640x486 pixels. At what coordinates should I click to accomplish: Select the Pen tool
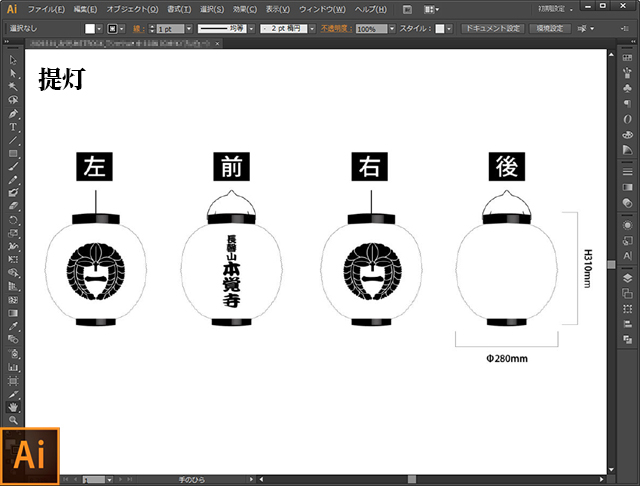(x=13, y=113)
